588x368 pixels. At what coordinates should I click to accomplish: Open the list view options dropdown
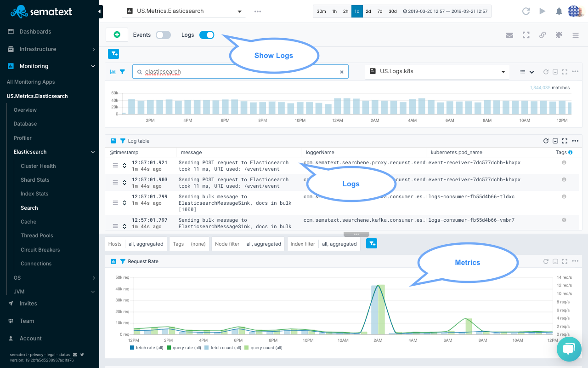pyautogui.click(x=527, y=72)
